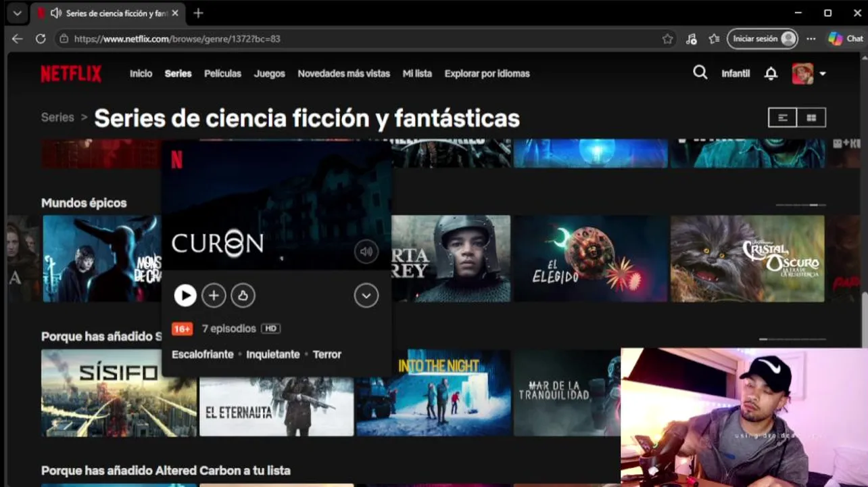
Task: Add Curon to My List
Action: [x=214, y=296]
